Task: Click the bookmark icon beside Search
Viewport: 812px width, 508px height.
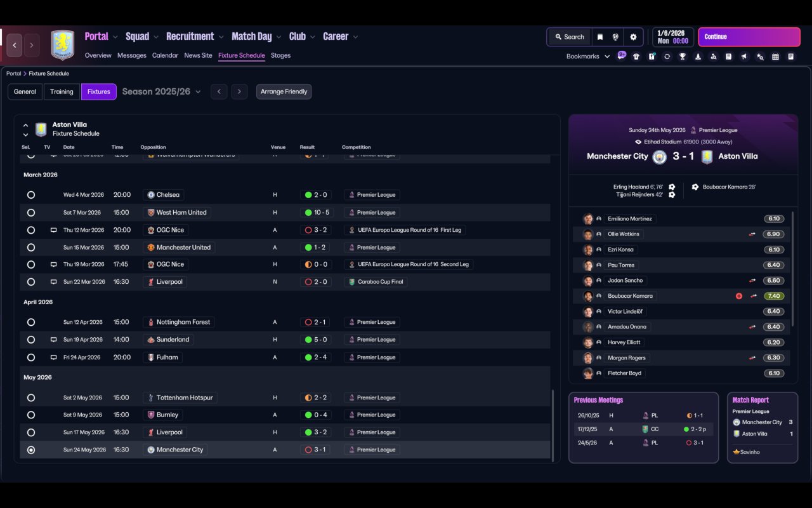Action: 600,37
